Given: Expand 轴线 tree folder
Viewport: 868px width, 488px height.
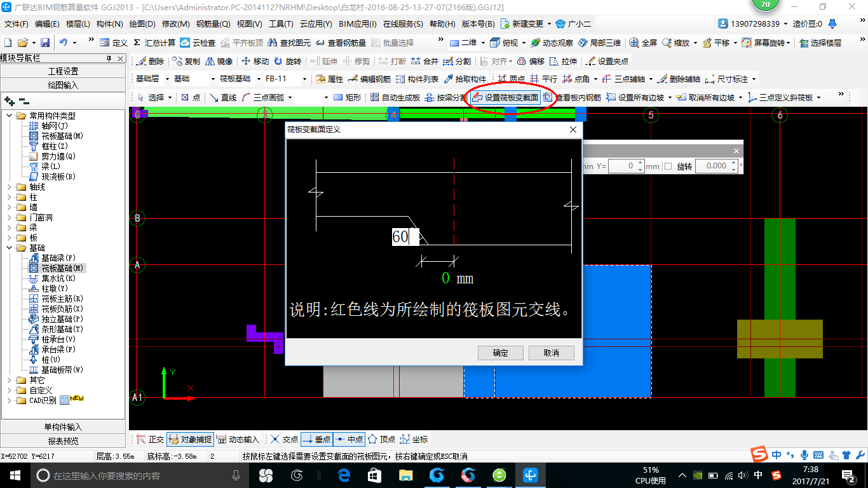Looking at the screenshot, I should click(x=10, y=187).
